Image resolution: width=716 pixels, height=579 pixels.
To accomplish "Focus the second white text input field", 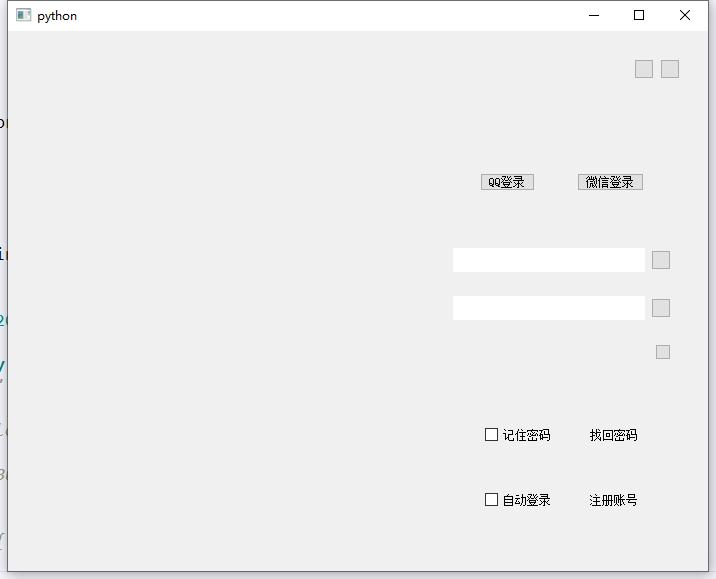I will pyautogui.click(x=548, y=308).
